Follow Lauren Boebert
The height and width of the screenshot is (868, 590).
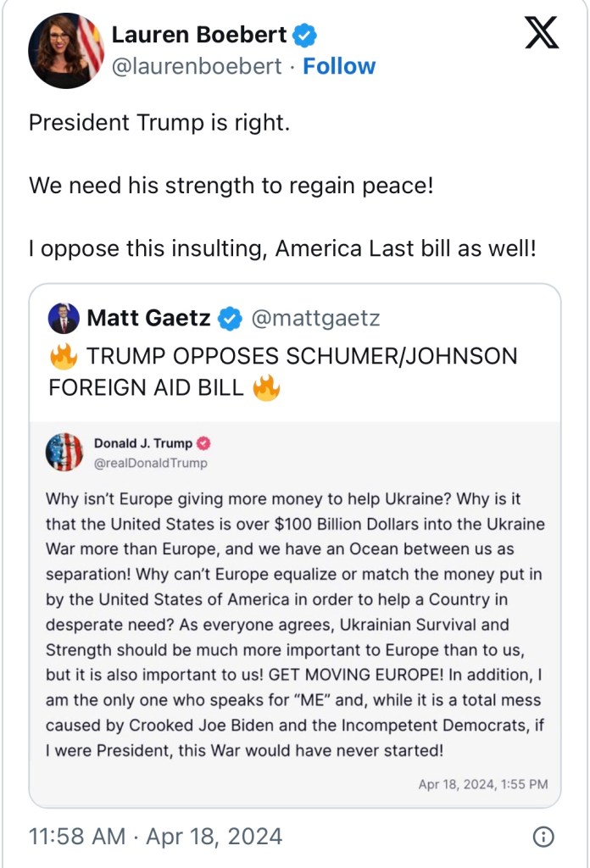(339, 66)
